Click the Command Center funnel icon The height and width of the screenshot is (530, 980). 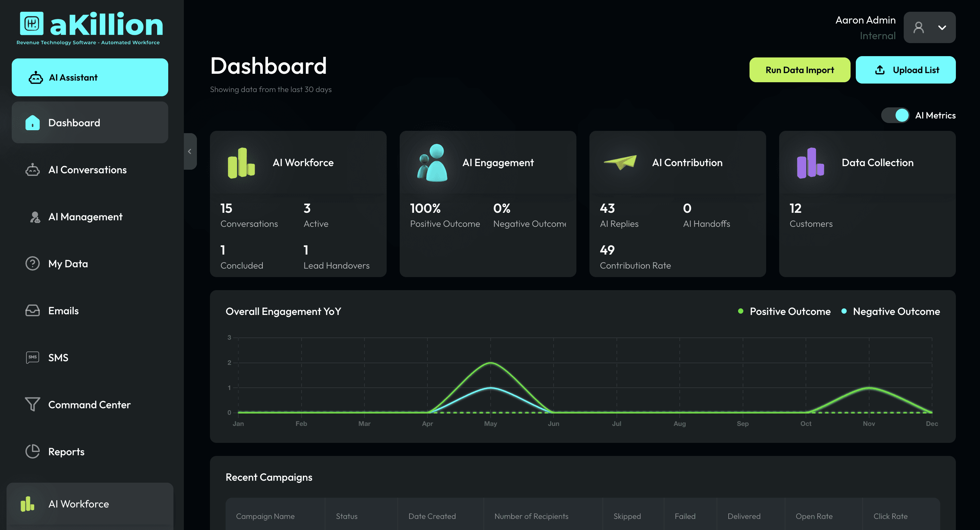[32, 404]
